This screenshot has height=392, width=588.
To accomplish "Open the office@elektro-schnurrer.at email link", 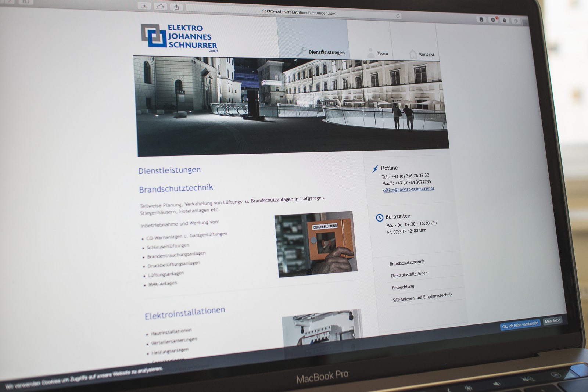I will pos(409,189).
